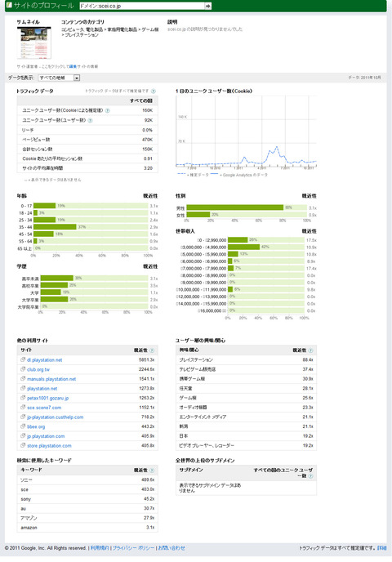Select the 'amazon' keyword row
The image size is (392, 562).
click(87, 528)
